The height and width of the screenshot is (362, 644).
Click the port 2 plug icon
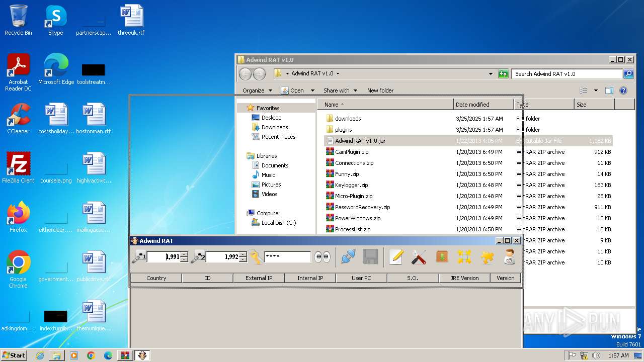click(x=198, y=257)
